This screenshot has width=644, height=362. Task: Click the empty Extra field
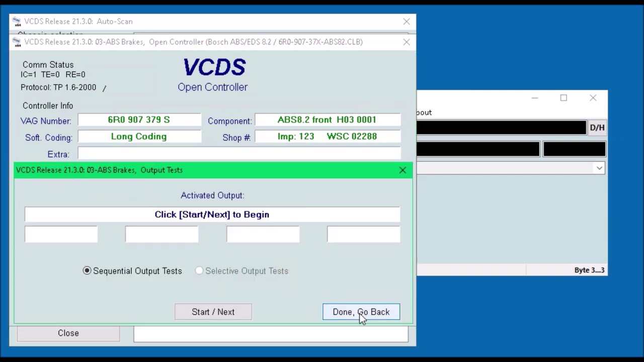click(239, 153)
